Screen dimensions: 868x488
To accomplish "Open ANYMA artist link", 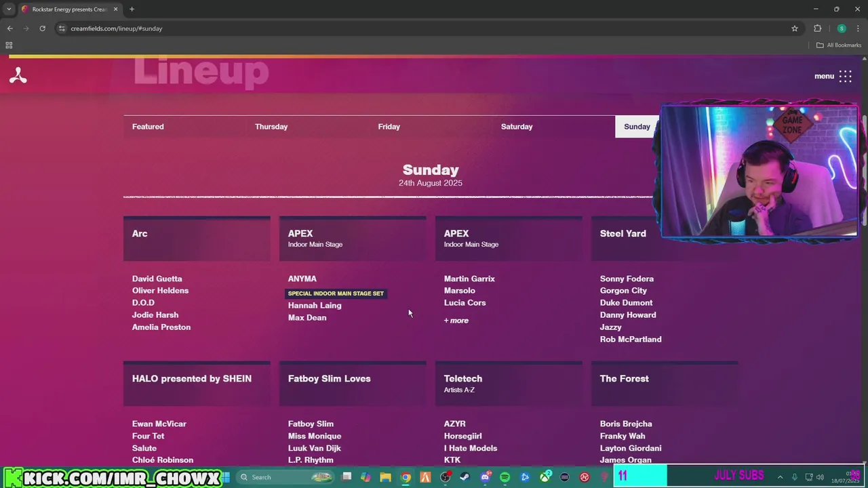I will click(x=302, y=279).
